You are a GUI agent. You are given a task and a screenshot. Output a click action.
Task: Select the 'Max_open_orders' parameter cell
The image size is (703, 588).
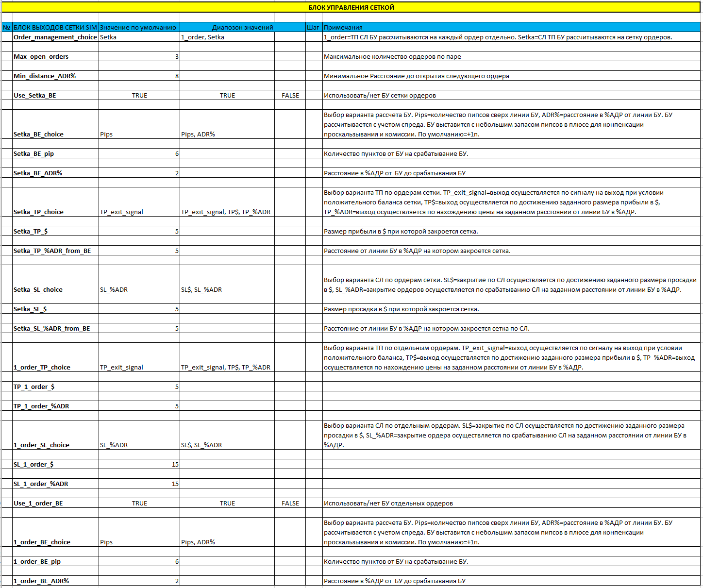pos(55,56)
